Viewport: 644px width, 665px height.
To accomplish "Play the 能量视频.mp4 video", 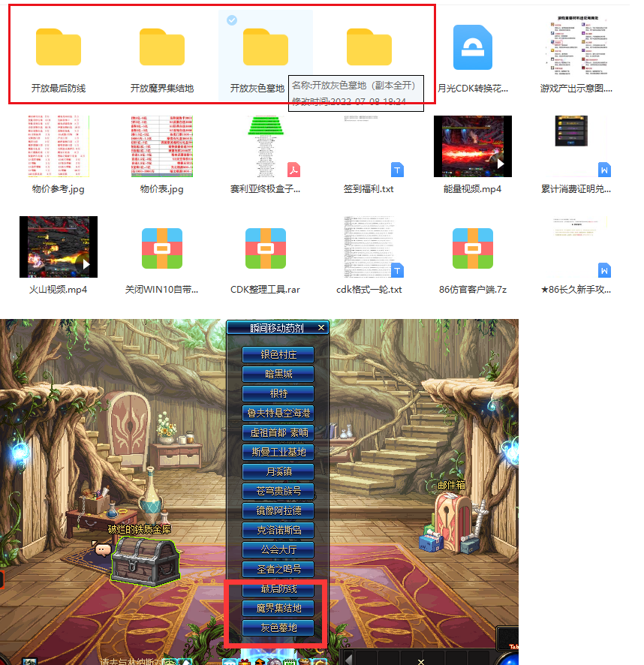I will pos(473,146).
